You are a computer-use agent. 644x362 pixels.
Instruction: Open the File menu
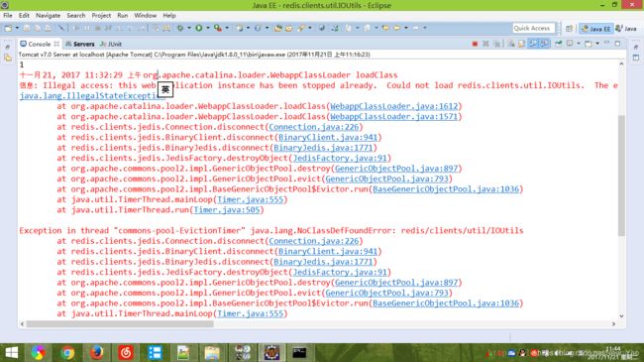pyautogui.click(x=7, y=15)
